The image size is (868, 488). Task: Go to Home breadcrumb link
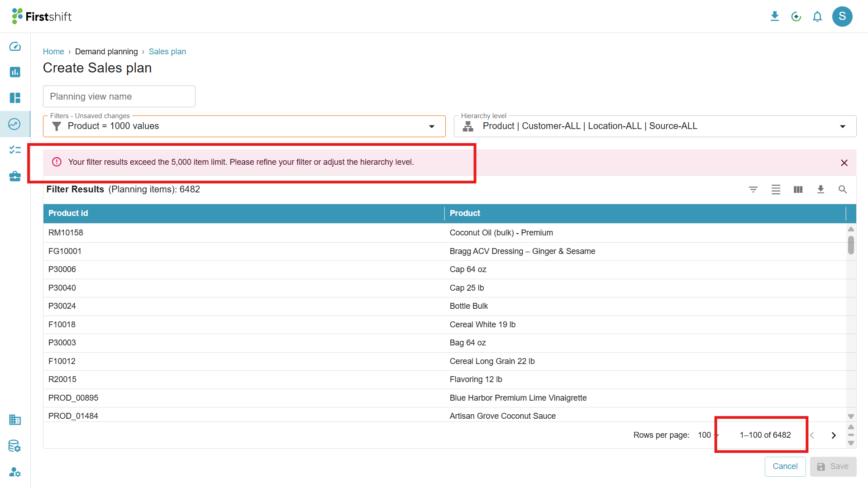[53, 52]
